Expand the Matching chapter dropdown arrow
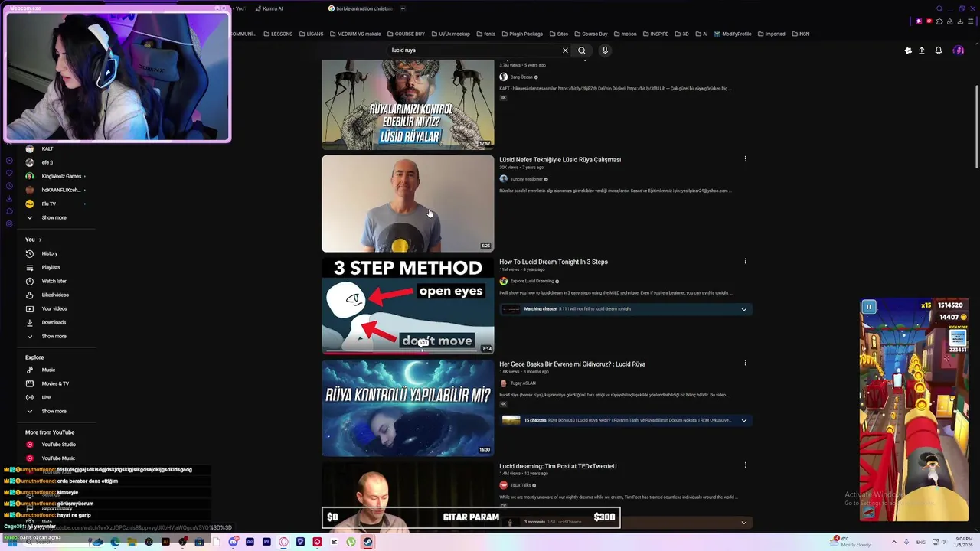Viewport: 980px width, 551px height. (x=743, y=309)
